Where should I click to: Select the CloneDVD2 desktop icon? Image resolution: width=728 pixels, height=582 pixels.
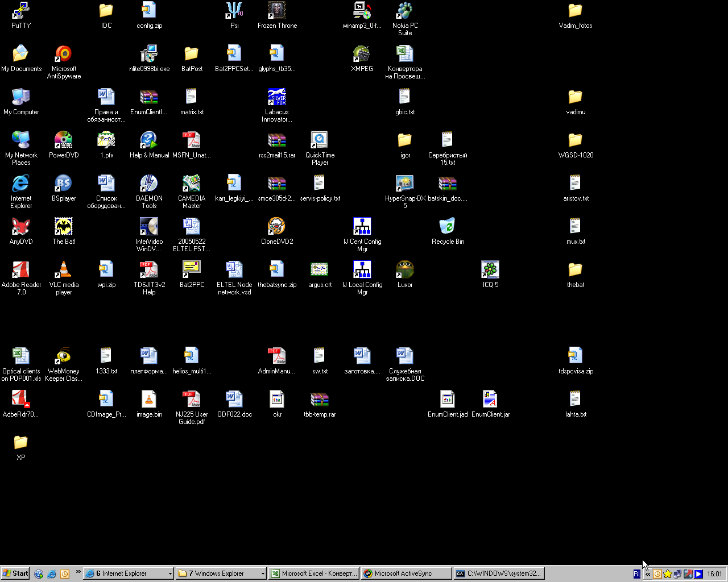tap(277, 227)
